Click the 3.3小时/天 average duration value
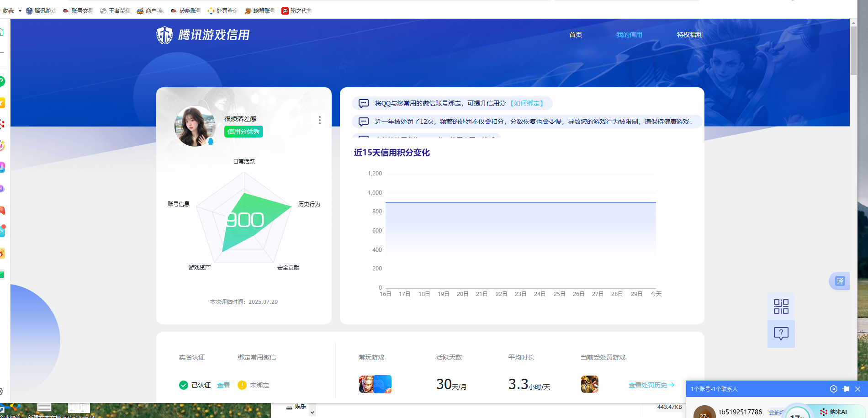This screenshot has height=418, width=868. (x=529, y=385)
